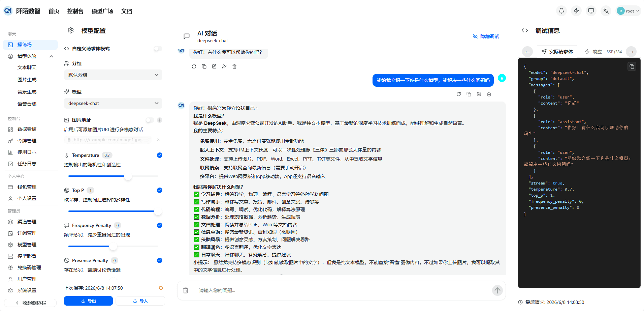Edit the user's question message
This screenshot has height=311, width=644.
(479, 94)
